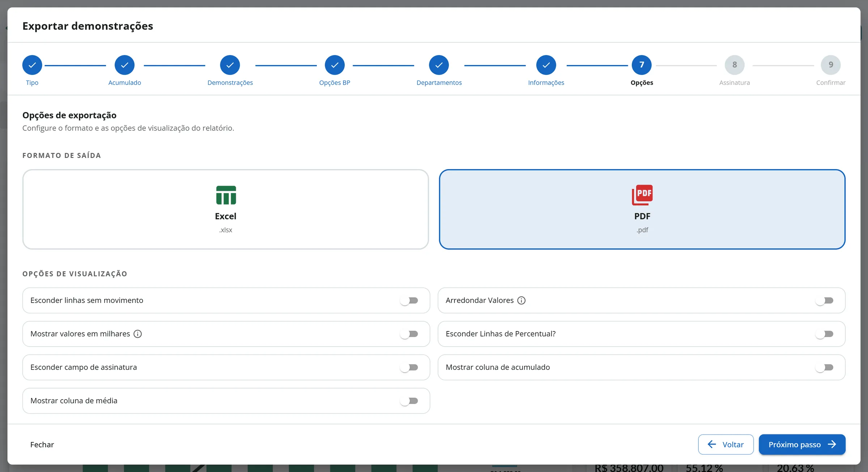Viewport: 868px width, 472px height.
Task: Click the Próximo passo button
Action: pyautogui.click(x=802, y=445)
